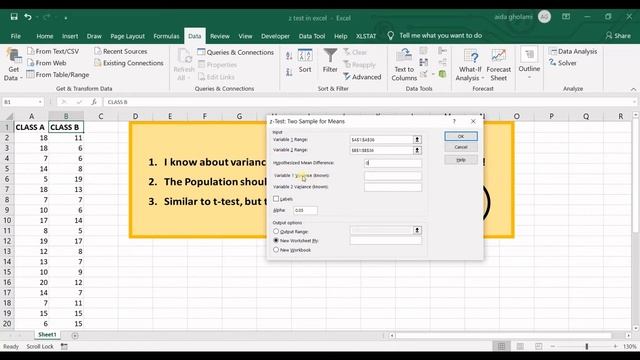This screenshot has height=360, width=640.
Task: Click Hypothesized Mean Difference field
Action: 393,163
